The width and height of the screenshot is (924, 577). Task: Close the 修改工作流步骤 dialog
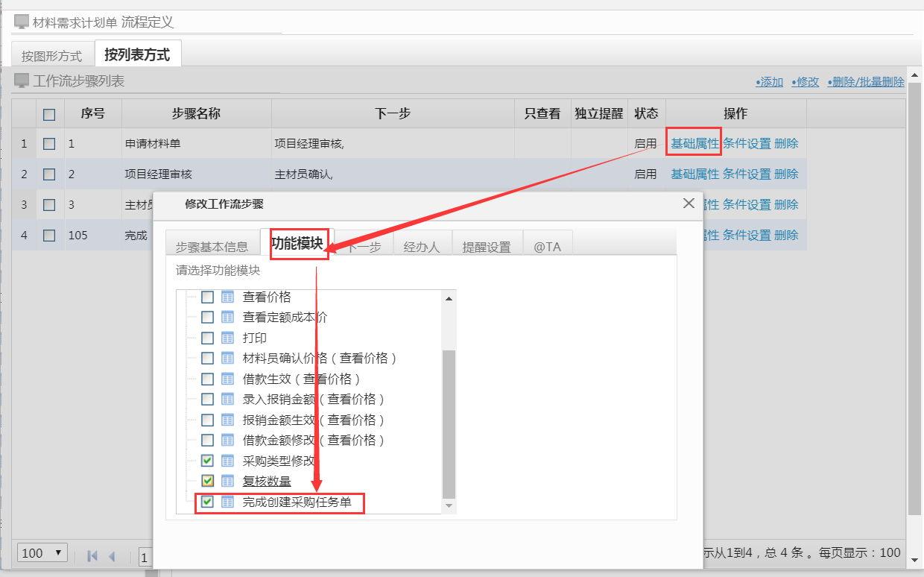[x=689, y=204]
